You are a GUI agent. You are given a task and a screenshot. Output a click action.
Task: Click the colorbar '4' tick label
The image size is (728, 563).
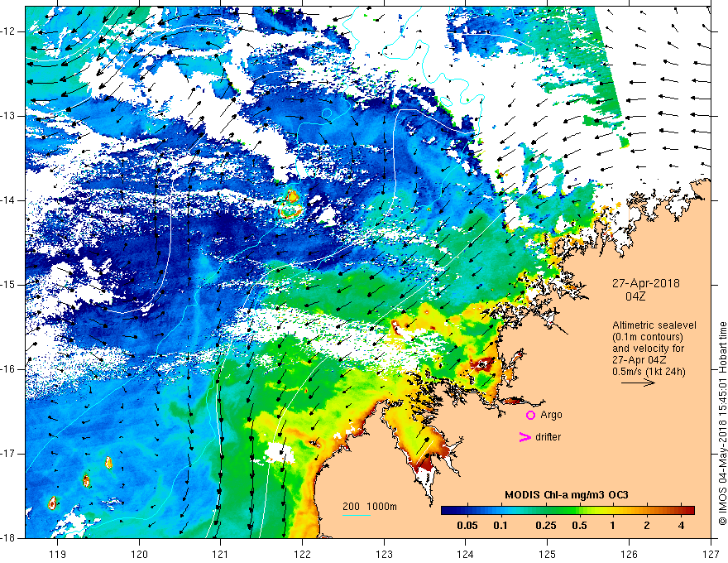click(681, 526)
